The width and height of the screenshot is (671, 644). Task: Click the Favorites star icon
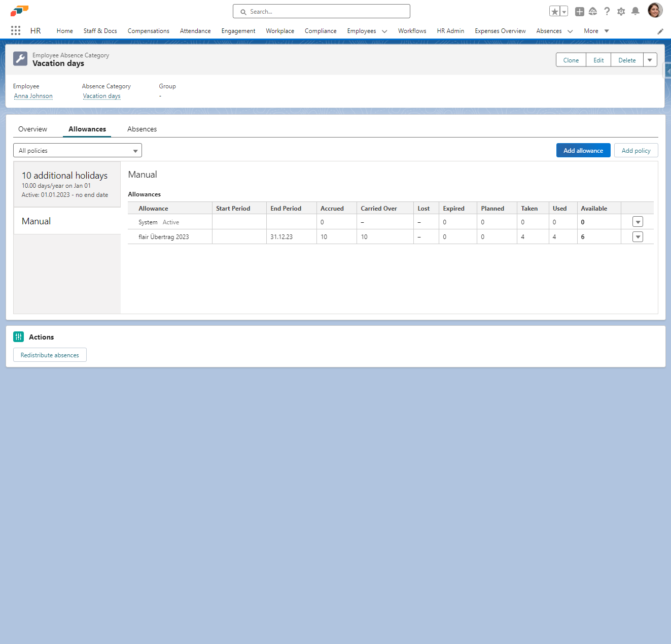click(554, 12)
